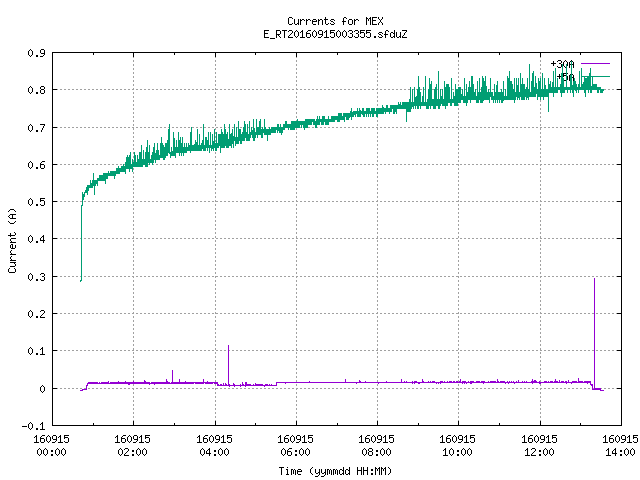Click the +30A legend label
640x480 pixels.
tap(562, 64)
